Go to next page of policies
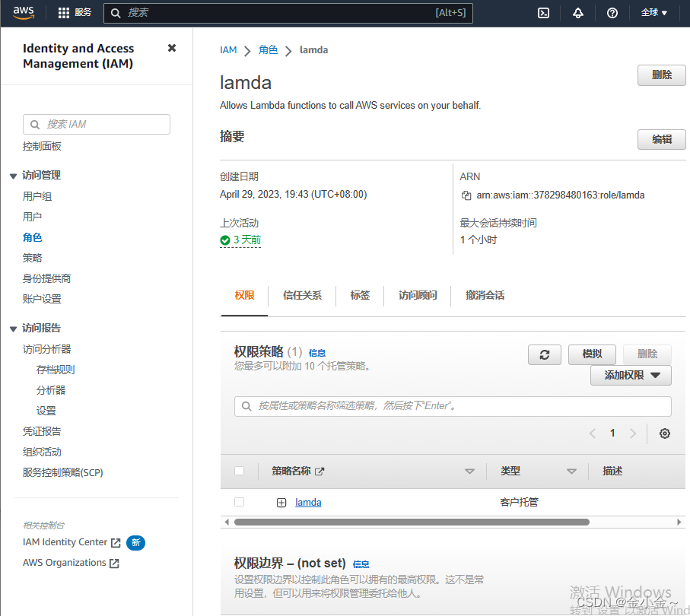Screen dimensions: 690x616 (633, 433)
